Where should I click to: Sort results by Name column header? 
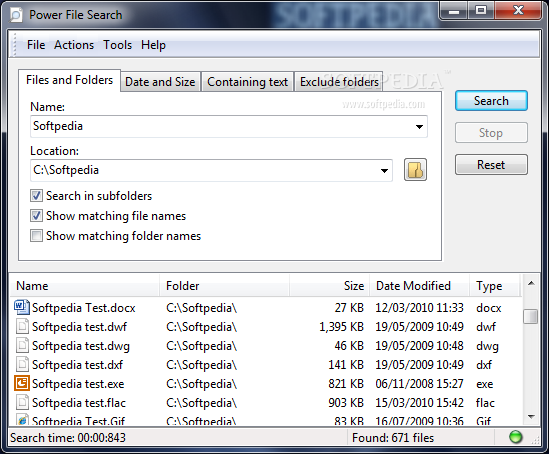click(85, 286)
